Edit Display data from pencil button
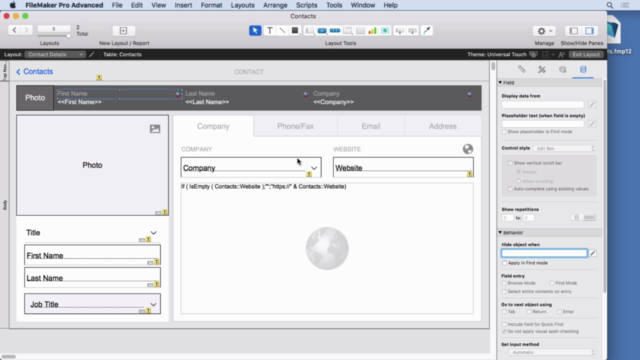 [592, 104]
